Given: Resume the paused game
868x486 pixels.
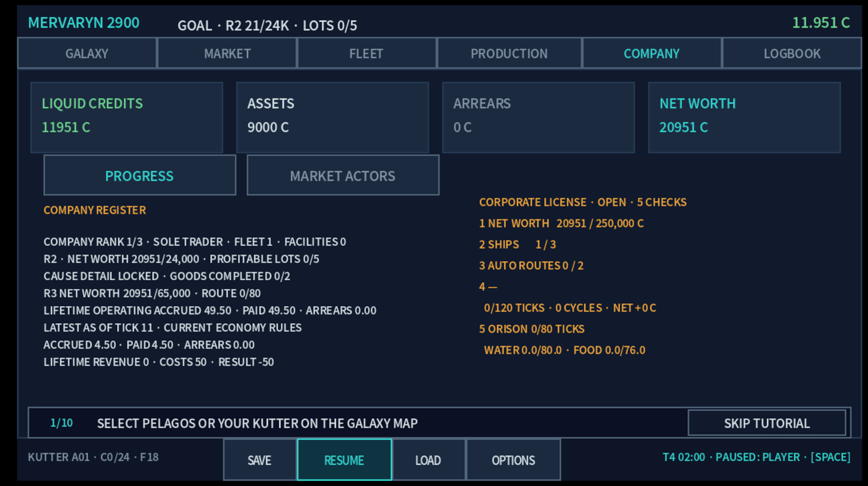Looking at the screenshot, I should click(344, 460).
